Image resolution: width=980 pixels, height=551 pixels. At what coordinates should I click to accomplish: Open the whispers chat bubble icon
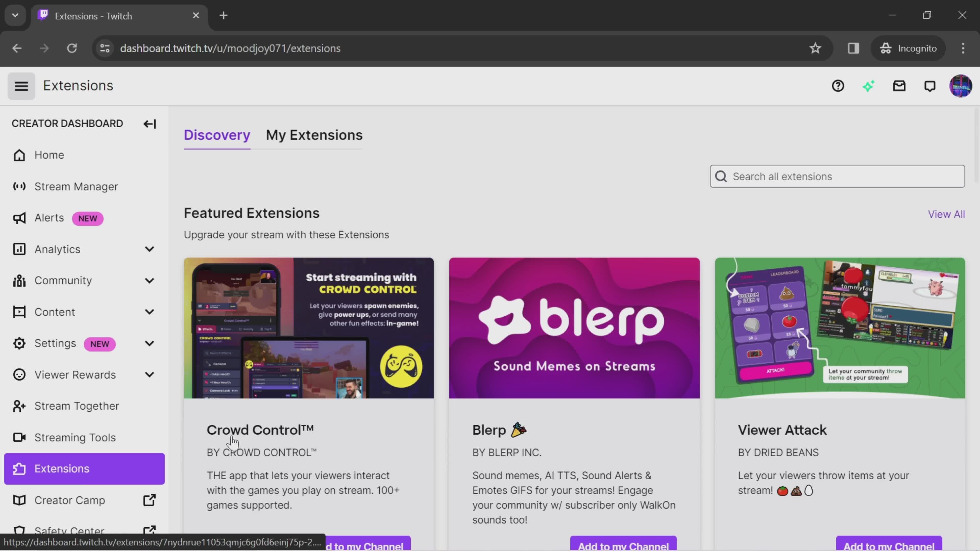[930, 86]
